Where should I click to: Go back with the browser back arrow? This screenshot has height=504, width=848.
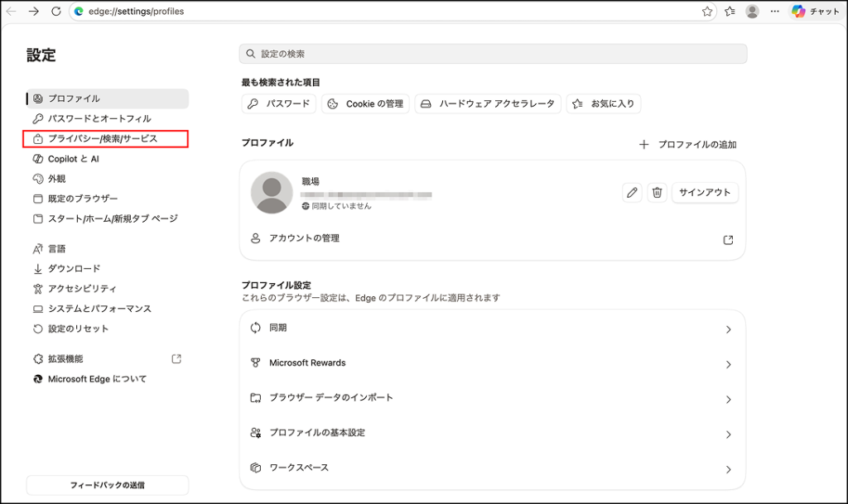[x=11, y=12]
